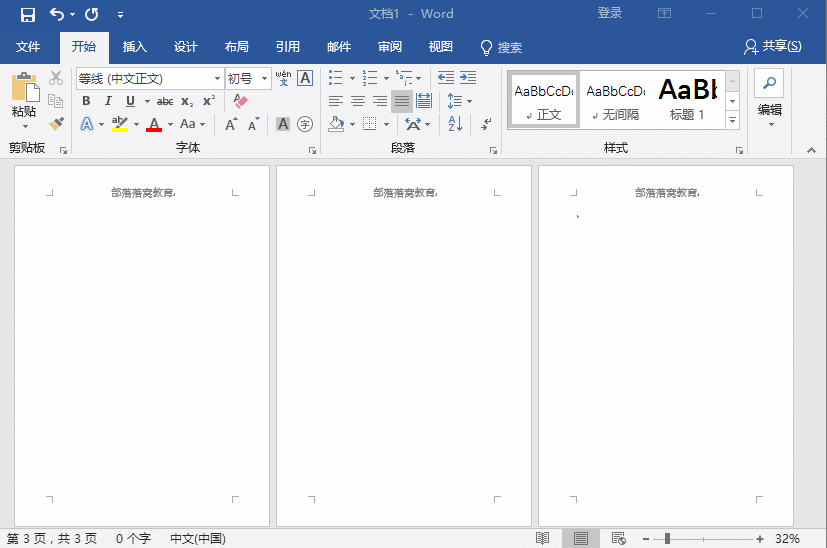Open the font size dropdown
The height and width of the screenshot is (548, 827).
265,78
